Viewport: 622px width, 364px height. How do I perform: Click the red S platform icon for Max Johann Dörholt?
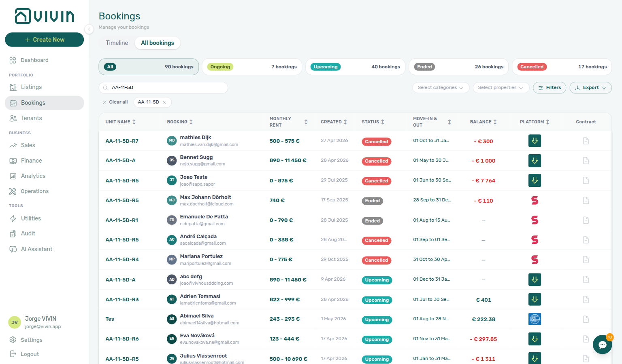[x=535, y=200]
